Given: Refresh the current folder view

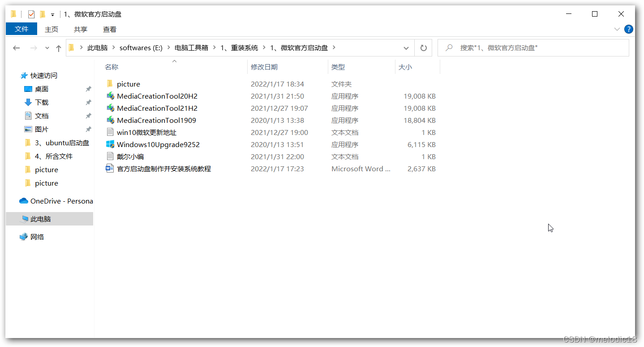Looking at the screenshot, I should (x=423, y=48).
